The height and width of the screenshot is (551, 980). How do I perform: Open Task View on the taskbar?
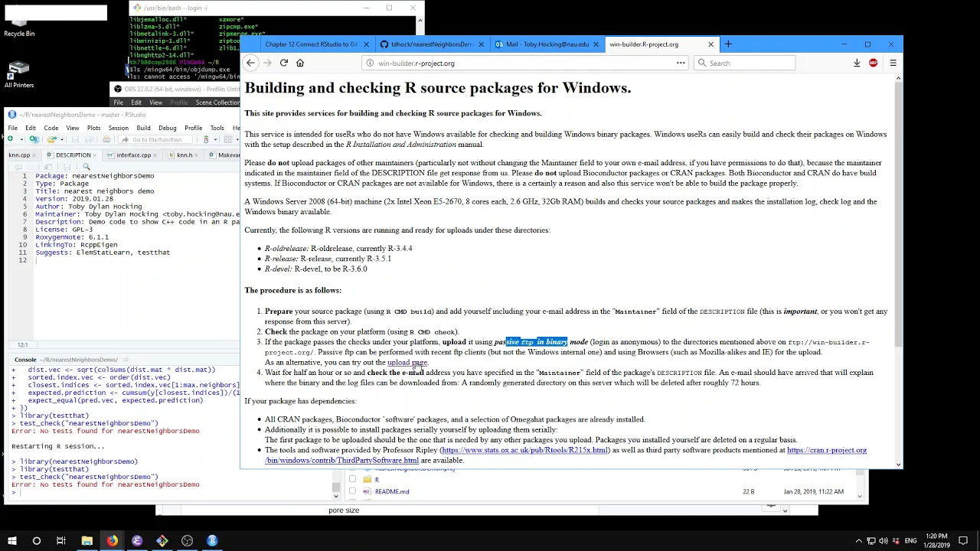(61, 541)
